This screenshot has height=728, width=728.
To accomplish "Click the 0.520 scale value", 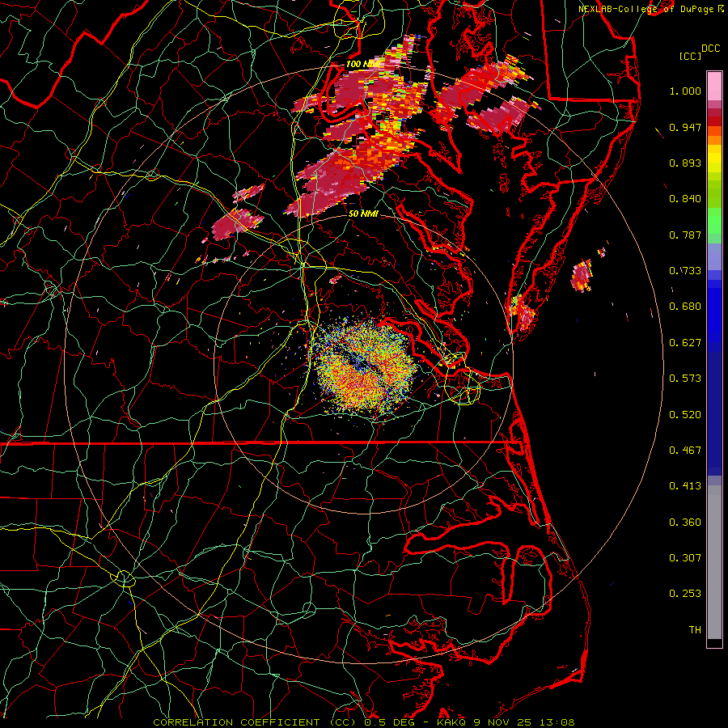I will 685,415.
